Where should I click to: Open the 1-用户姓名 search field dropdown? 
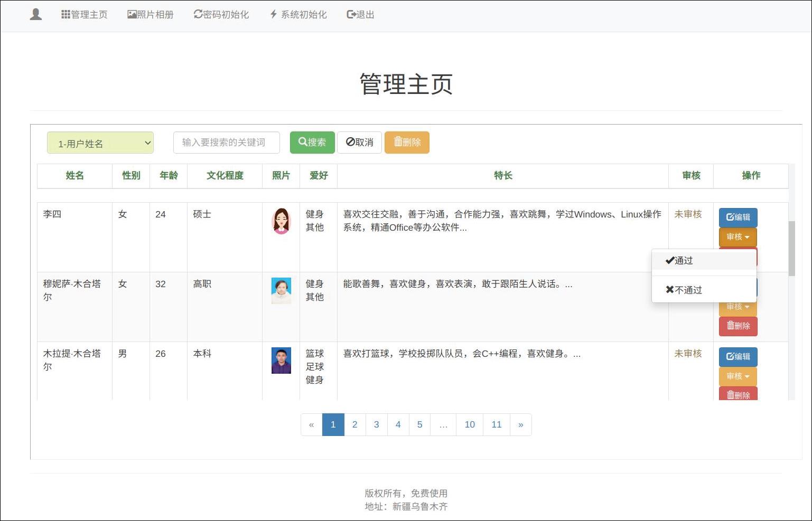click(100, 143)
